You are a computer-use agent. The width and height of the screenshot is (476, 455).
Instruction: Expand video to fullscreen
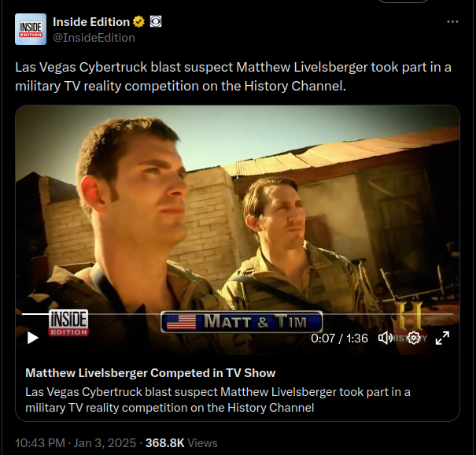[x=442, y=338]
